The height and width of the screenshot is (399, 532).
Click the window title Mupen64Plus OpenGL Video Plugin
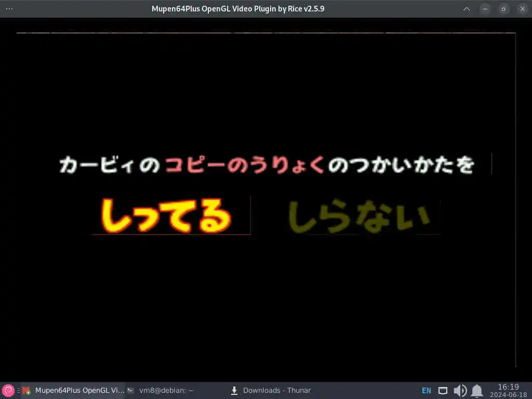click(x=238, y=9)
